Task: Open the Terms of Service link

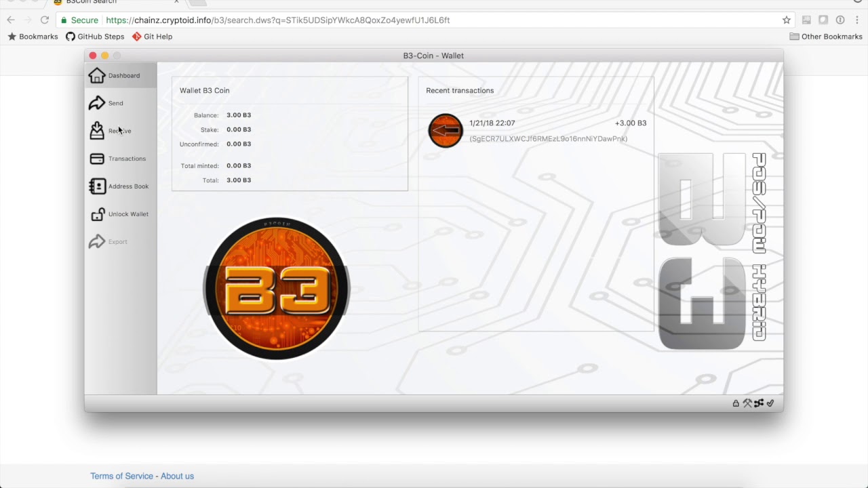Action: click(x=122, y=476)
